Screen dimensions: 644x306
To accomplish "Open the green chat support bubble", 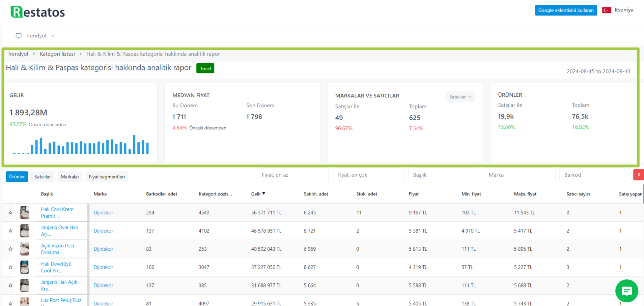I will coord(626,290).
